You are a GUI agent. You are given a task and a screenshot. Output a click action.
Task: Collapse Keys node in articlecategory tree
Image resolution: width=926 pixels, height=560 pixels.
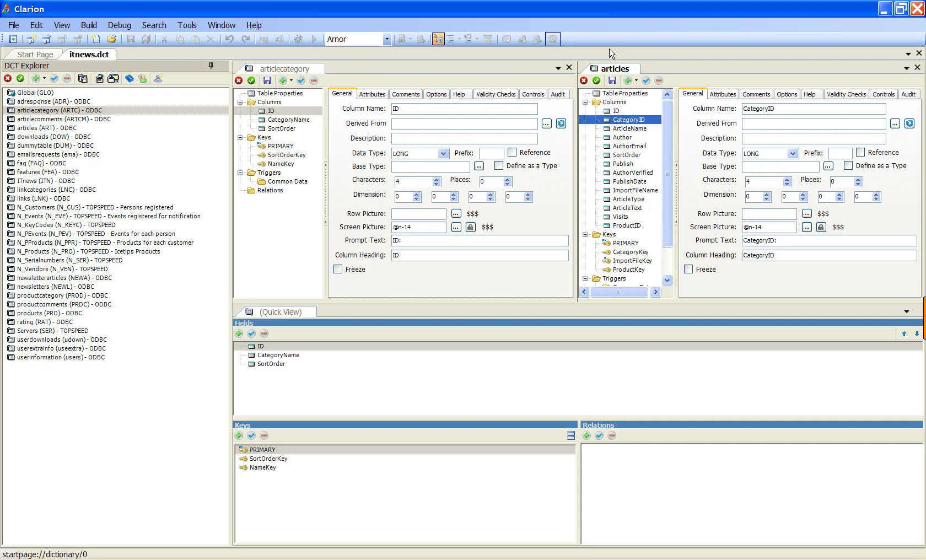click(x=240, y=137)
